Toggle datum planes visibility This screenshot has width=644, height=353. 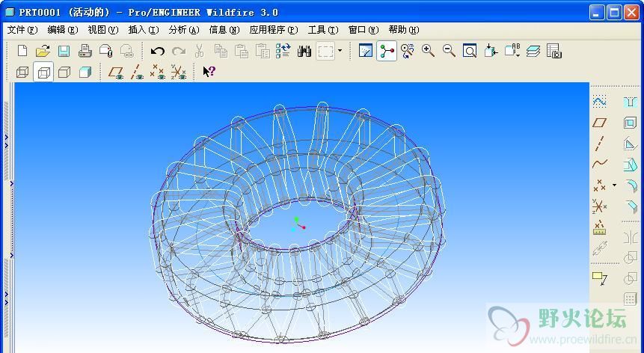coord(116,73)
